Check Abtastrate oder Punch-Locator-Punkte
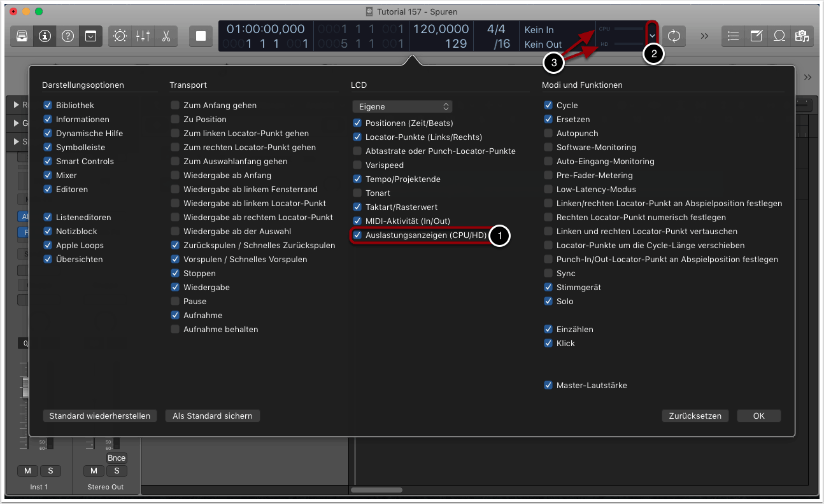The height and width of the screenshot is (504, 824). point(357,151)
